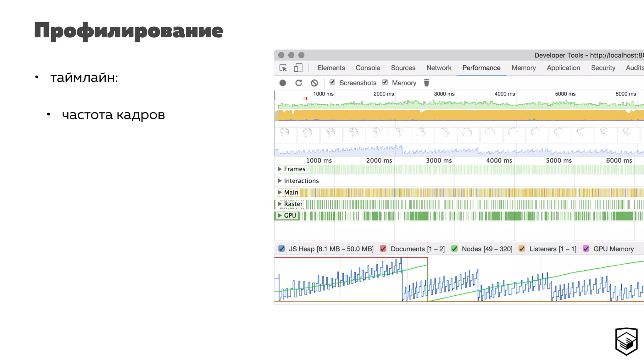
Task: Expand the Raster track
Action: (x=280, y=204)
